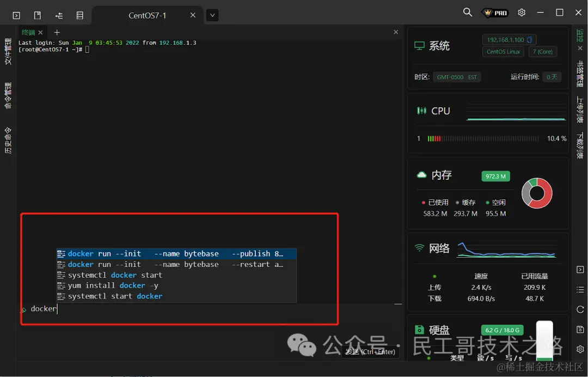
Task: Close the CentOS7-1 session tab
Action: (193, 15)
